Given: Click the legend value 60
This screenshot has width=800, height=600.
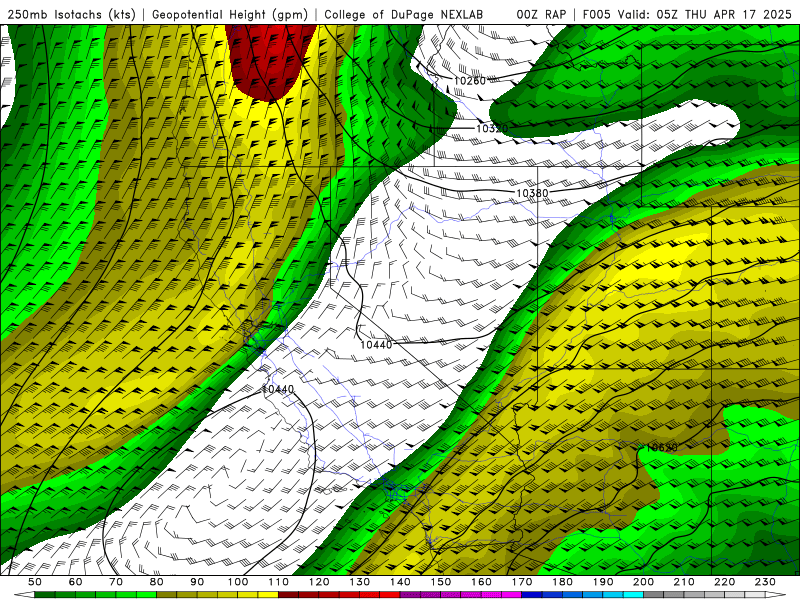Looking at the screenshot, I should [76, 582].
